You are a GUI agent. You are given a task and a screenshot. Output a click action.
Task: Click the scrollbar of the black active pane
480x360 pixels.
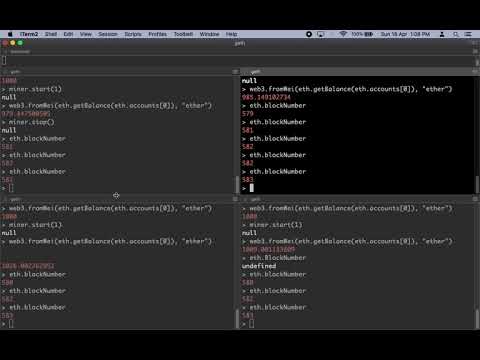point(477,184)
